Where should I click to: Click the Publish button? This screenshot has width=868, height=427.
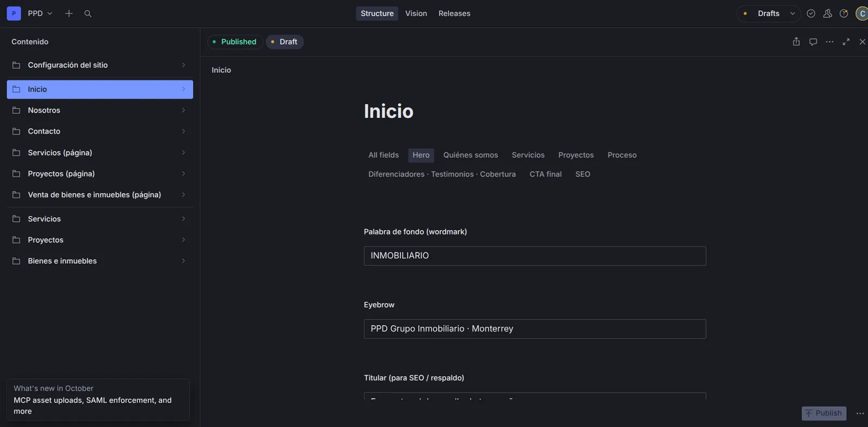pyautogui.click(x=824, y=413)
